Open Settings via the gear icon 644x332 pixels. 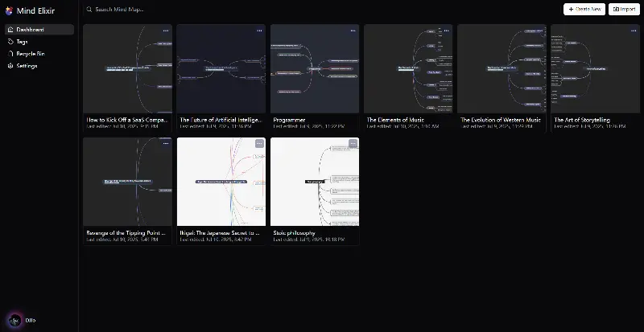click(10, 66)
